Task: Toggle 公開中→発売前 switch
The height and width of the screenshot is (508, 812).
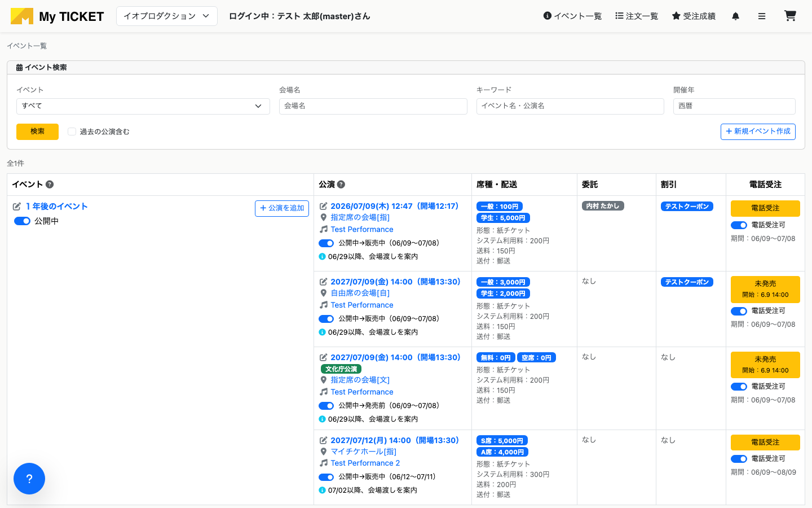Action: click(x=326, y=406)
